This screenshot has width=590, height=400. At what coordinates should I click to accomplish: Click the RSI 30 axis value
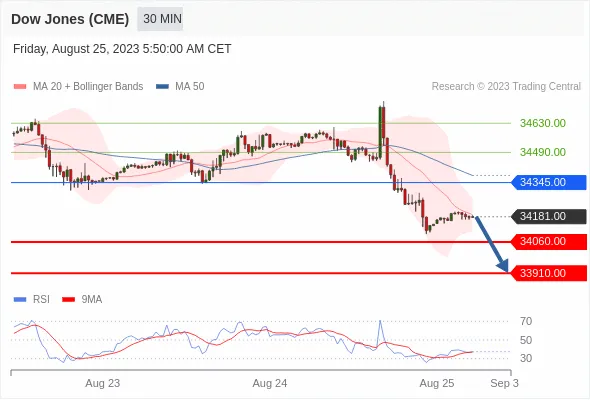tap(526, 358)
